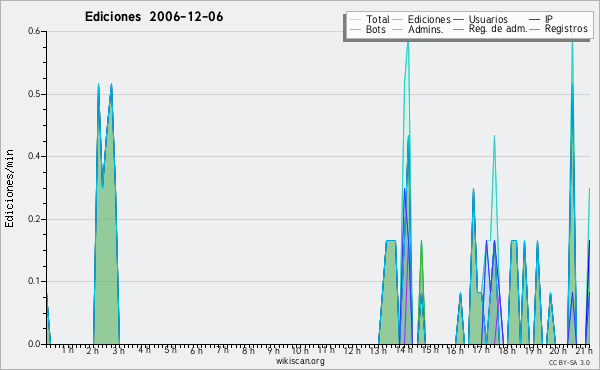Click the chart title Ediciones 2006-12-06
Screen dimensions: 600x370
tap(154, 17)
